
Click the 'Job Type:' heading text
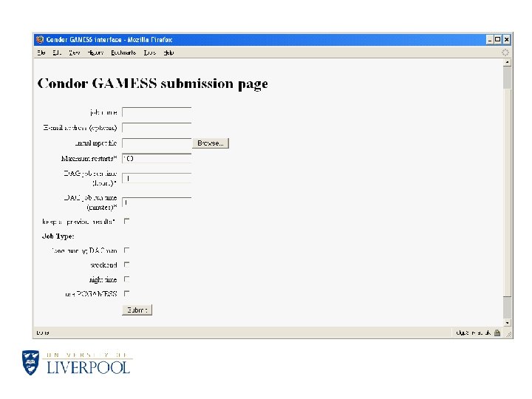coord(58,236)
